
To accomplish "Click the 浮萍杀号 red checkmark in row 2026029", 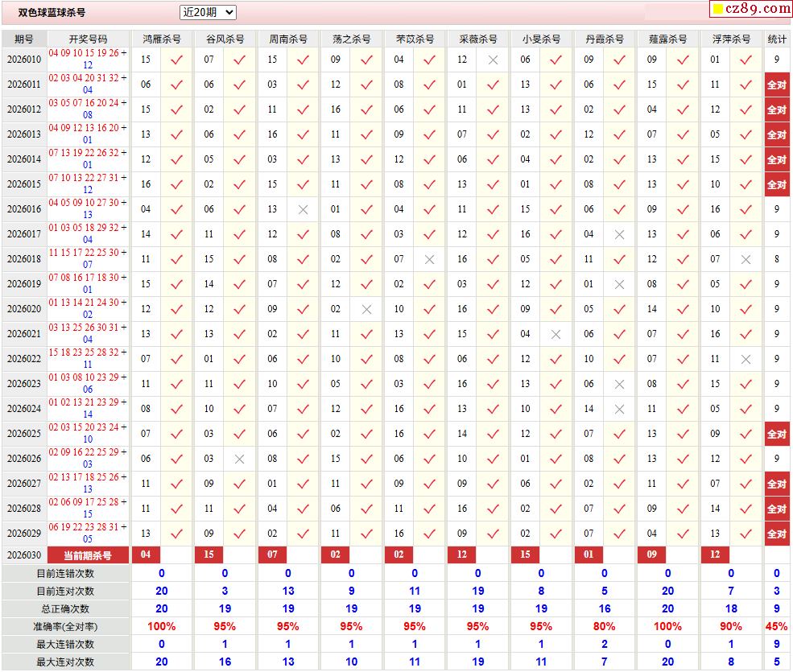I will coord(746,534).
